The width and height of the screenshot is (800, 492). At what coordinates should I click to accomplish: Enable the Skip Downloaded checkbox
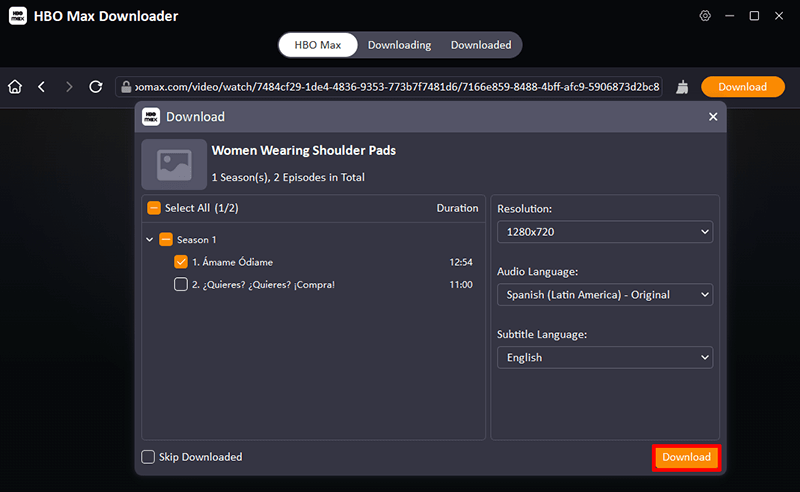(x=149, y=457)
